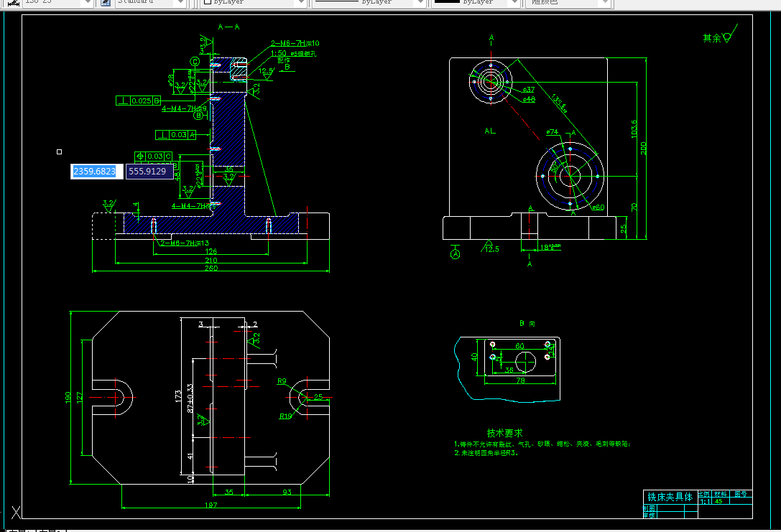
Task: Click the ø37 diameter label
Action: [x=529, y=90]
